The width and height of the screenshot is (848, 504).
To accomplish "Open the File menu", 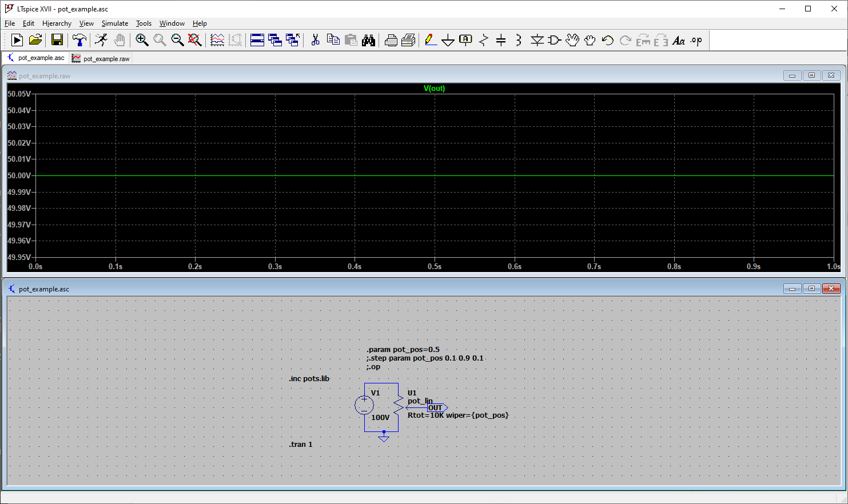I will point(10,23).
